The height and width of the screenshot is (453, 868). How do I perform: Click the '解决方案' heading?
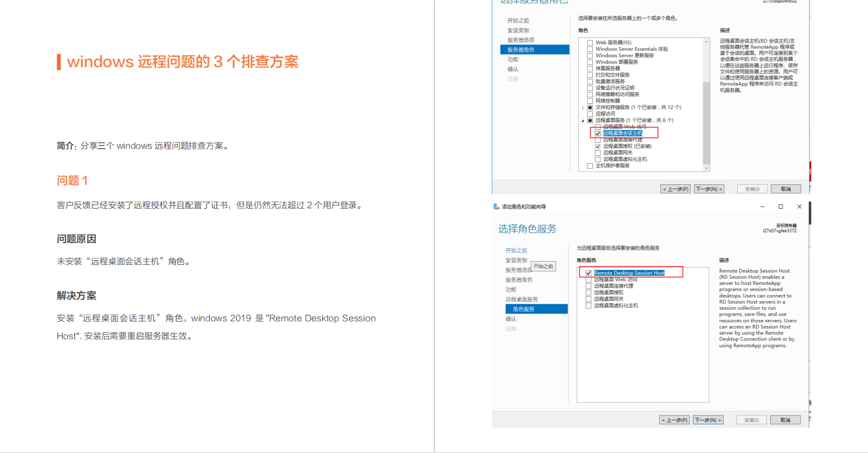click(x=76, y=296)
